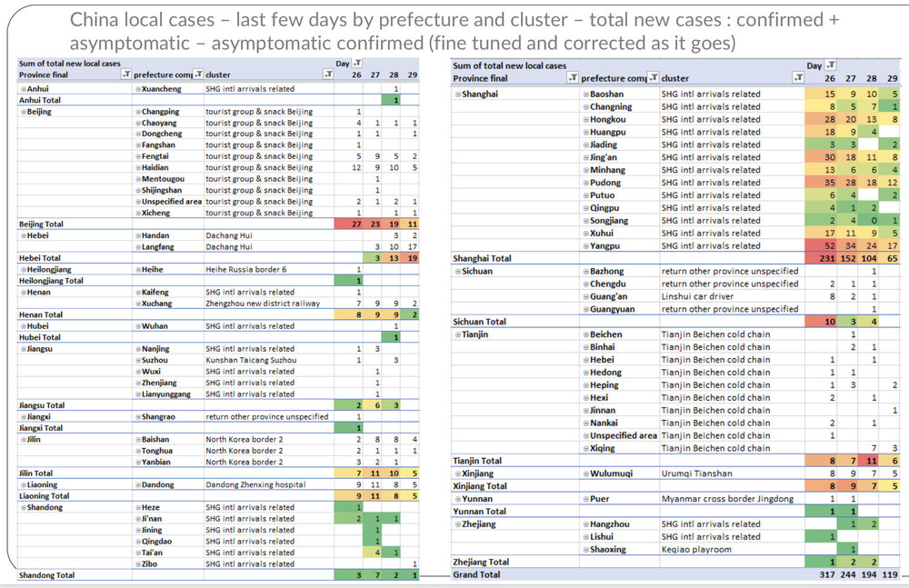Screen dimensions: 909x588
Task: Open cluster filter icon in Anhui table
Action: tap(326, 75)
